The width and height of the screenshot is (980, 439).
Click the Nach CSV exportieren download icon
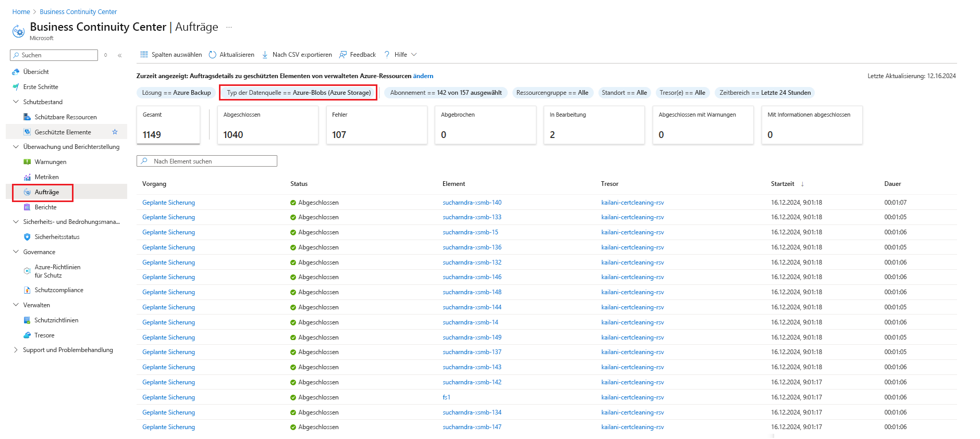pos(265,55)
